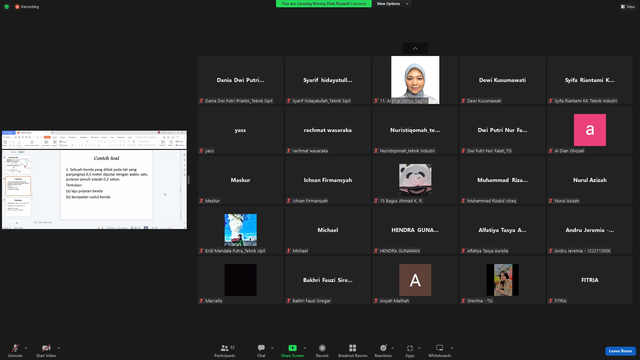Image resolution: width=640 pixels, height=360 pixels.
Task: Click Marcello's black avatar tile
Action: 240,280
